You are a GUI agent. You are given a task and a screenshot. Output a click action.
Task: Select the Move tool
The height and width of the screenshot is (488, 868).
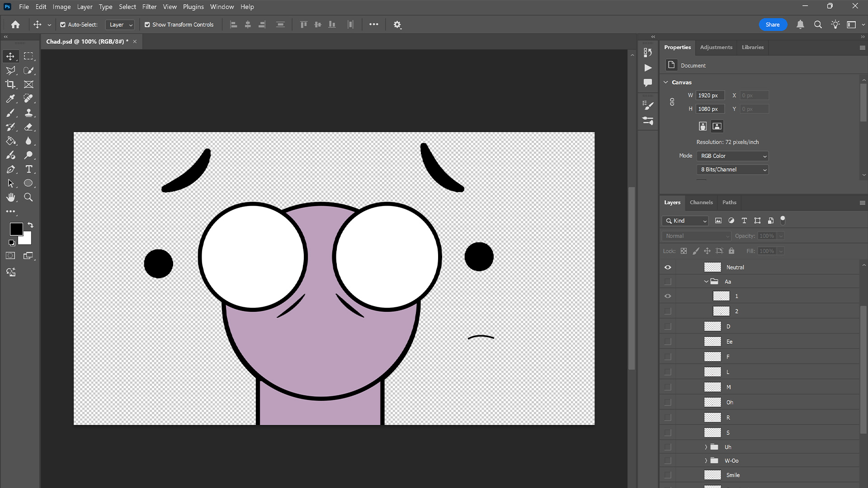coord(10,56)
